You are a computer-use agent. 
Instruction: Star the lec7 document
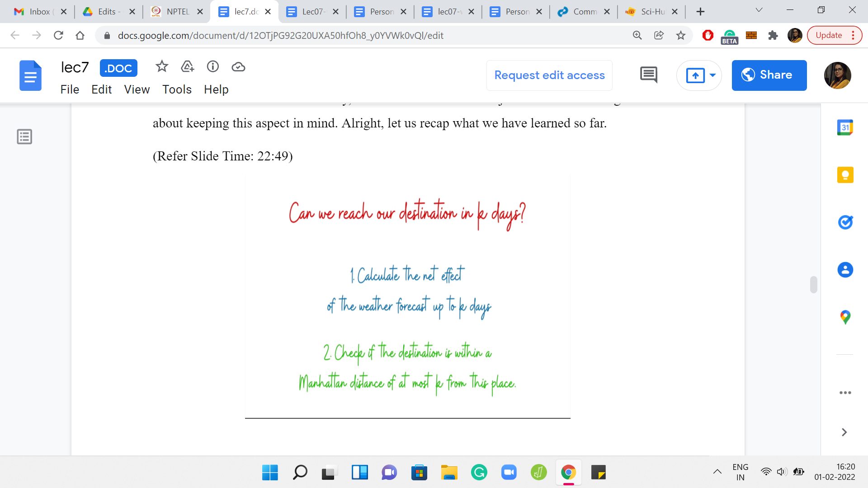pyautogui.click(x=161, y=67)
